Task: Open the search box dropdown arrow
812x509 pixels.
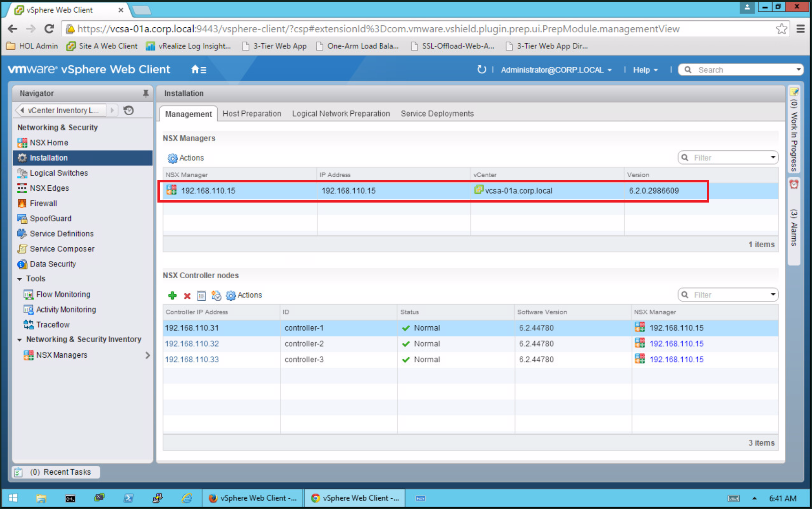Action: click(x=798, y=70)
